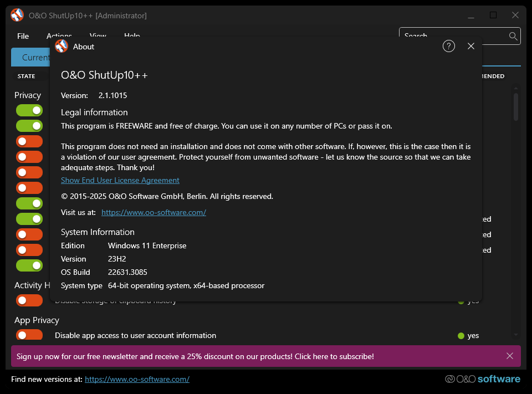Click the Privacy section heading
The image size is (532, 394).
[x=28, y=95]
